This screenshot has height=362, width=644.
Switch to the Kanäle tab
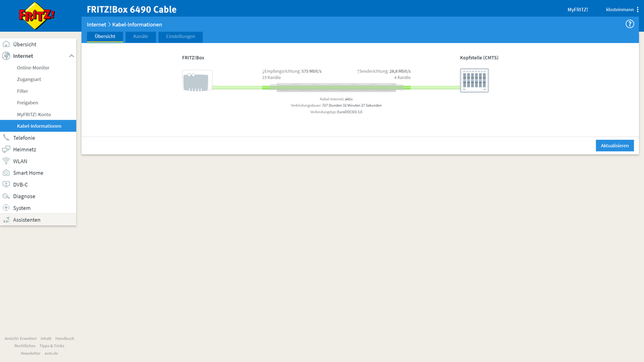[141, 37]
